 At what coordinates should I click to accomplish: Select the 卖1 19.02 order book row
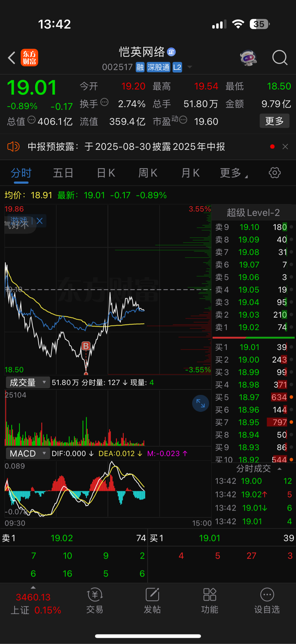tap(253, 327)
